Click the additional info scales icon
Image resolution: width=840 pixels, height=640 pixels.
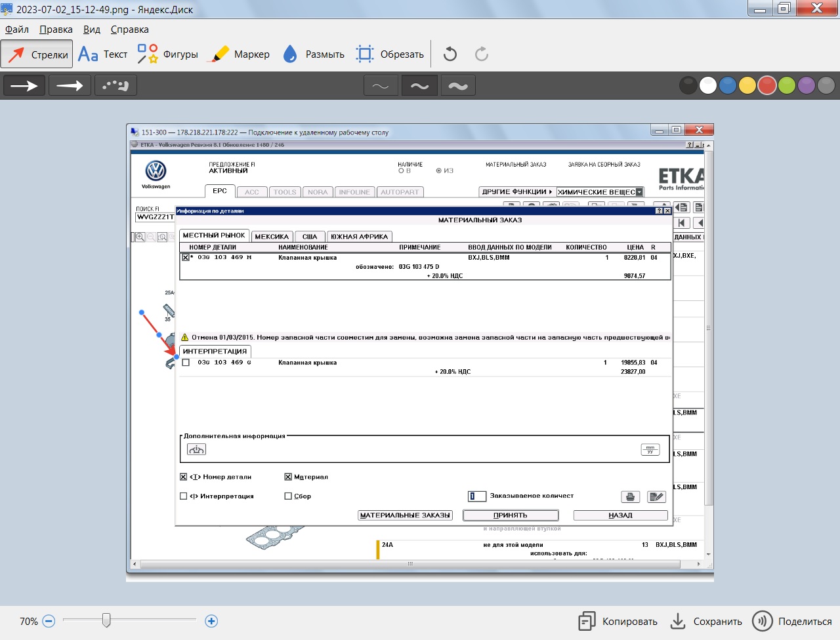[196, 449]
